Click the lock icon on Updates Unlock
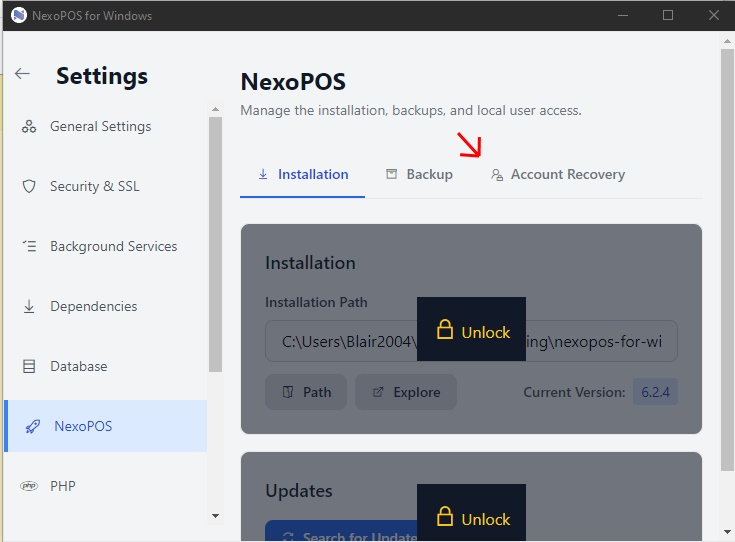Image resolution: width=735 pixels, height=542 pixels. (445, 516)
